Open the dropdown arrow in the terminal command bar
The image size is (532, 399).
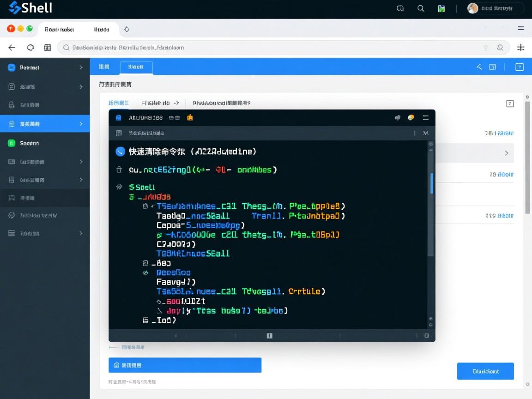(425, 133)
